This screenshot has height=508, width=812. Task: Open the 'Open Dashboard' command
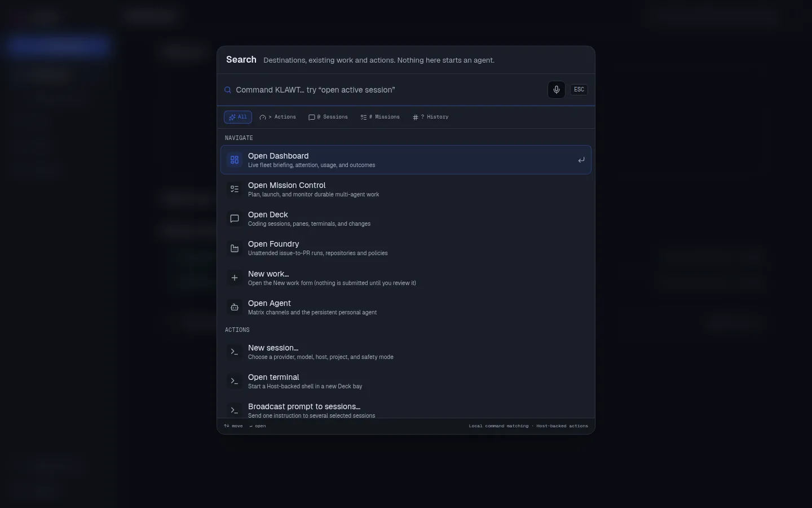point(406,160)
